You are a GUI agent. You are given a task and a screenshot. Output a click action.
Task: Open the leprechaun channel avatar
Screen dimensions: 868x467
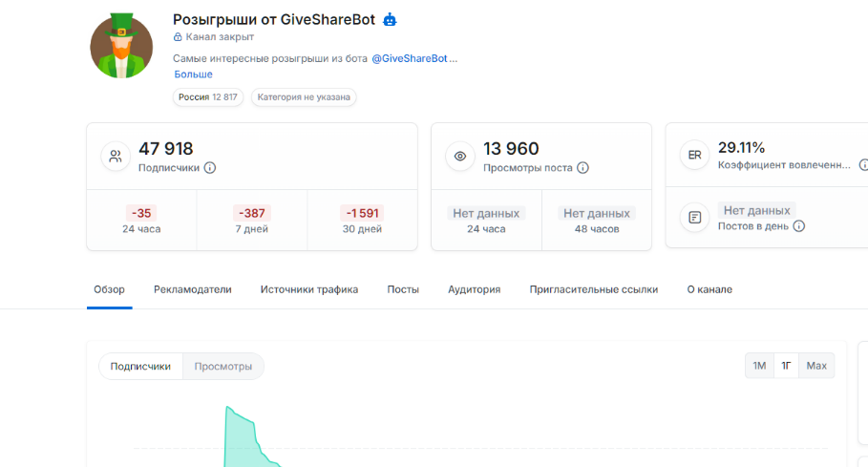coord(121,46)
